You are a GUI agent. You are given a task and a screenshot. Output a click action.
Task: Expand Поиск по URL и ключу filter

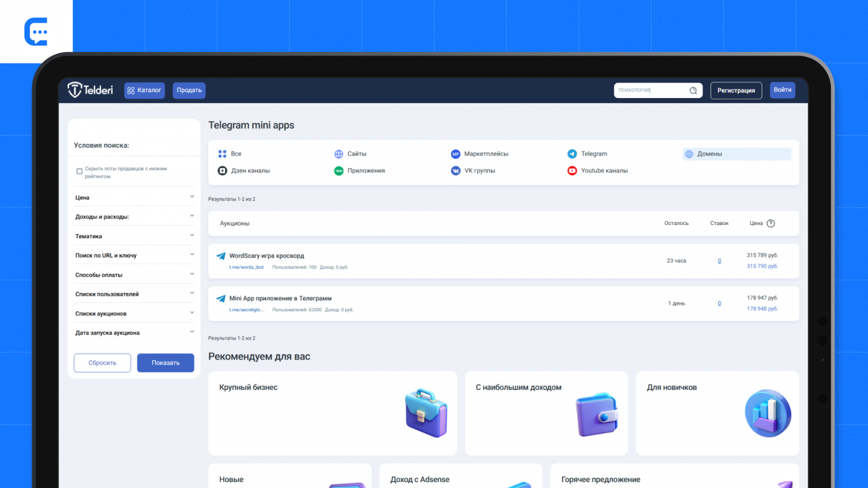click(134, 255)
